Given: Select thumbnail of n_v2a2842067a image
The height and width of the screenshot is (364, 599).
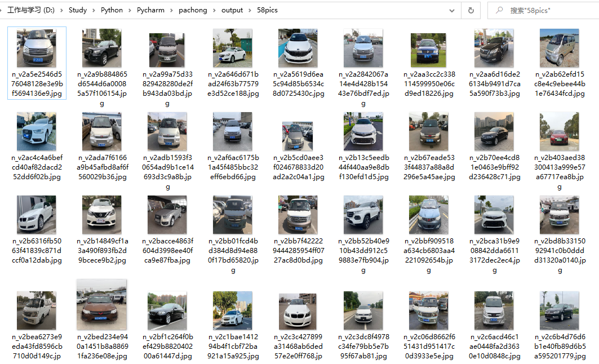Looking at the screenshot, I should pos(363,48).
